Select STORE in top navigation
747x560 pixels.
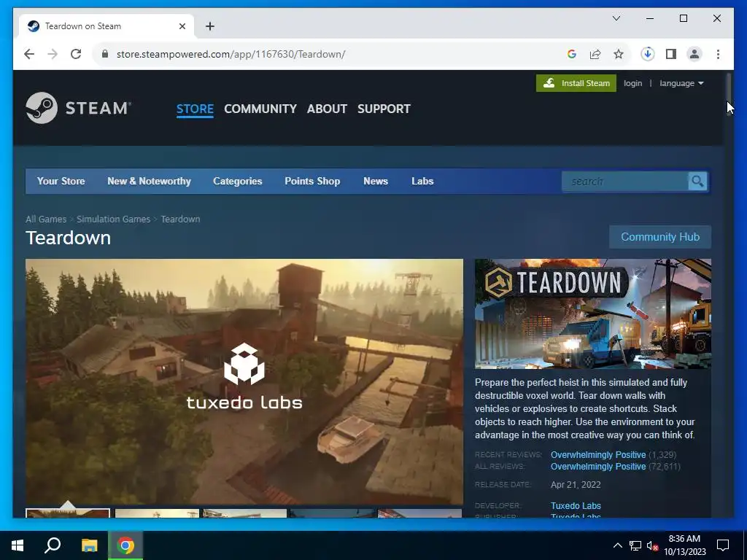click(x=195, y=109)
